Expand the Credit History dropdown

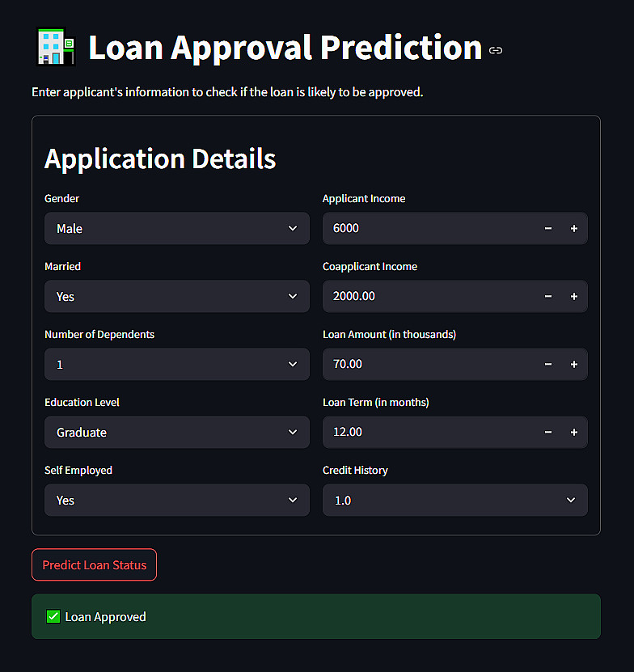tap(454, 501)
